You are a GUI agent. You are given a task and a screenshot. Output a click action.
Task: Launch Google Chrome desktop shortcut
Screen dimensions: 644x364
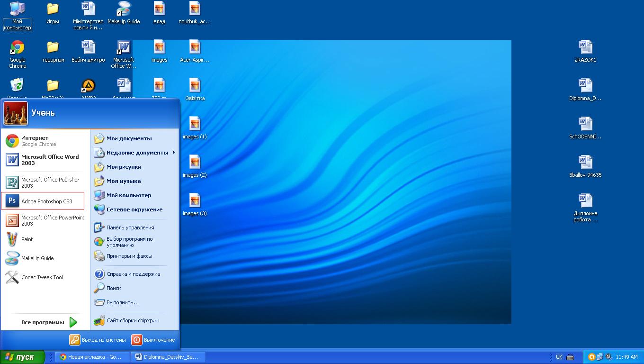[18, 55]
